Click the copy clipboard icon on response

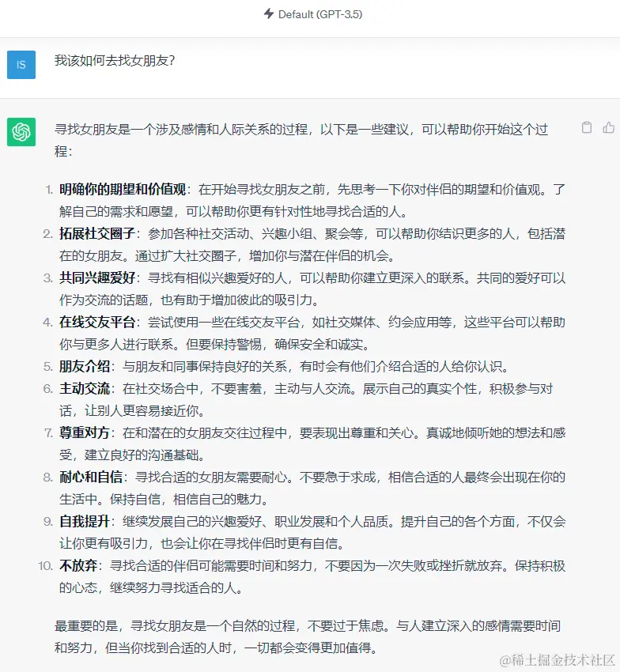(x=587, y=127)
